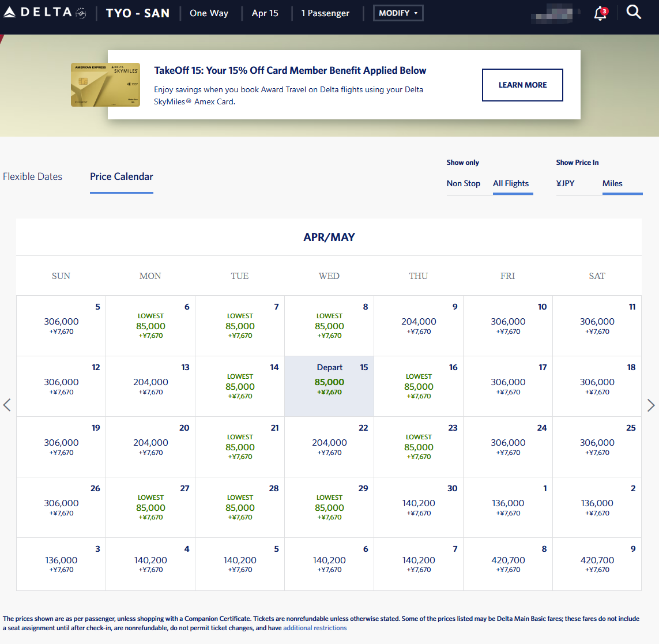Select April 19 fare cell
The image size is (659, 644).
(x=61, y=447)
